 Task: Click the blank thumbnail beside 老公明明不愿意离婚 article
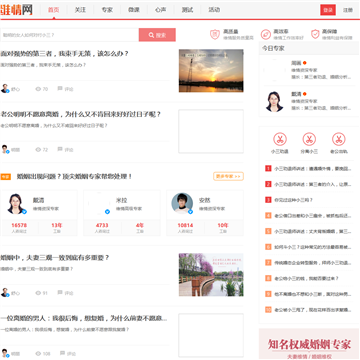coord(211,131)
